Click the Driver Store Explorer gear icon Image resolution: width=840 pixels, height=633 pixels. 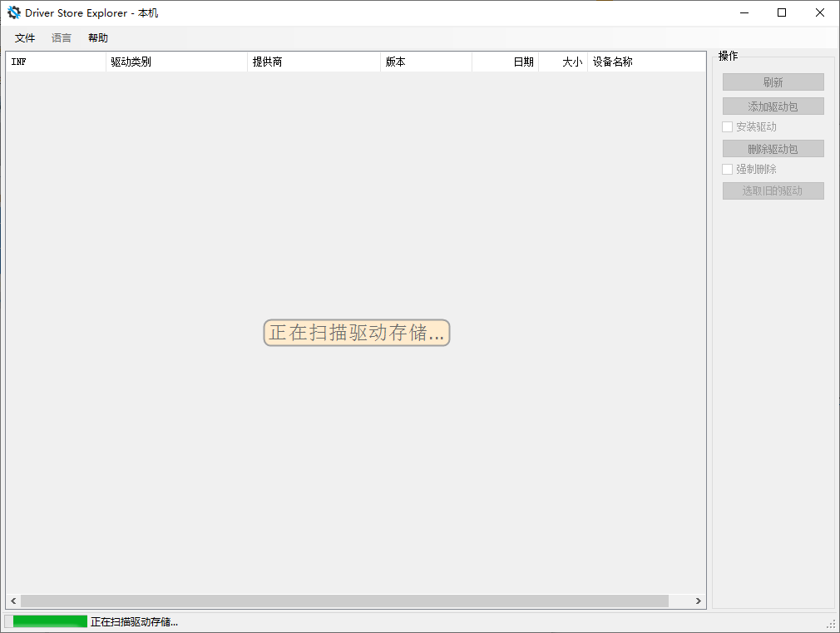[x=14, y=12]
